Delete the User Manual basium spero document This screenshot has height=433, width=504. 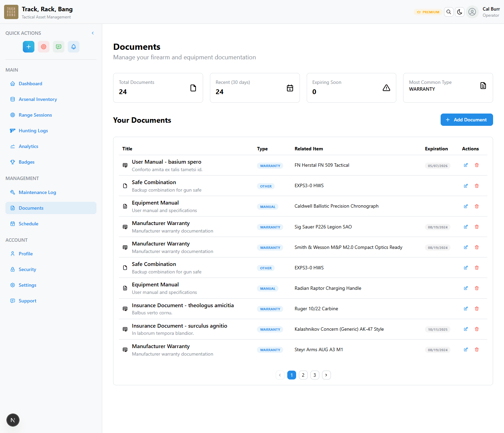click(x=477, y=165)
